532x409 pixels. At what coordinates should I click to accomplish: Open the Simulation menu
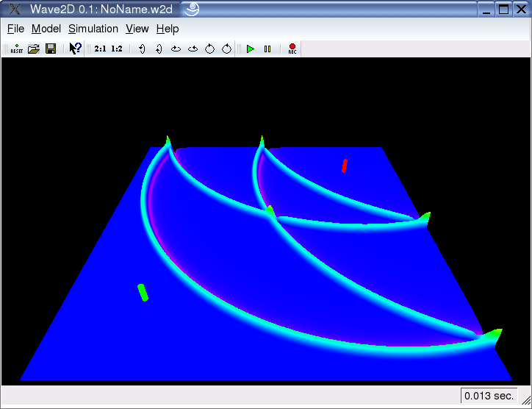click(x=93, y=29)
